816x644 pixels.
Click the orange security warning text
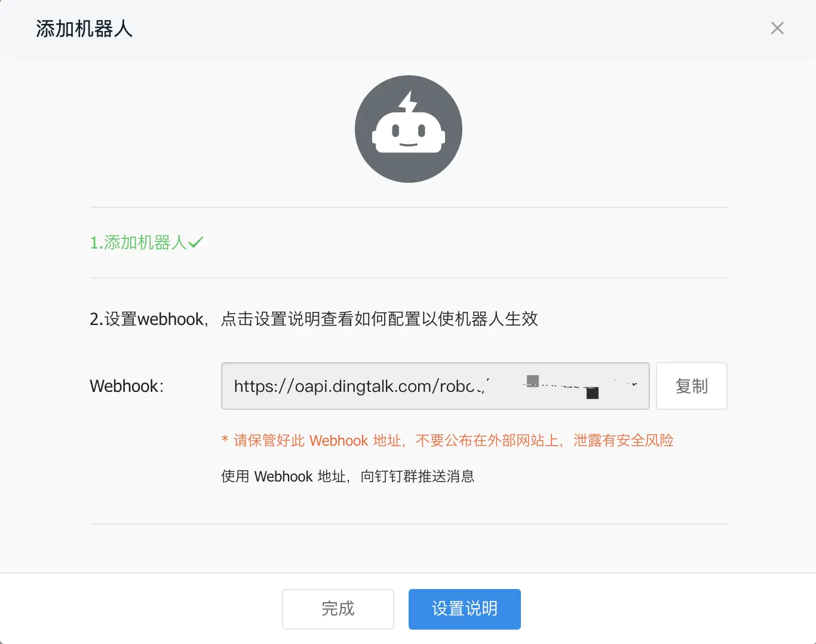pos(447,440)
